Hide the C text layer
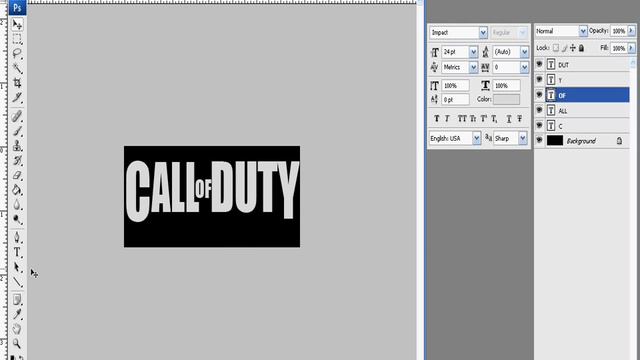Image resolution: width=640 pixels, height=360 pixels. [539, 125]
